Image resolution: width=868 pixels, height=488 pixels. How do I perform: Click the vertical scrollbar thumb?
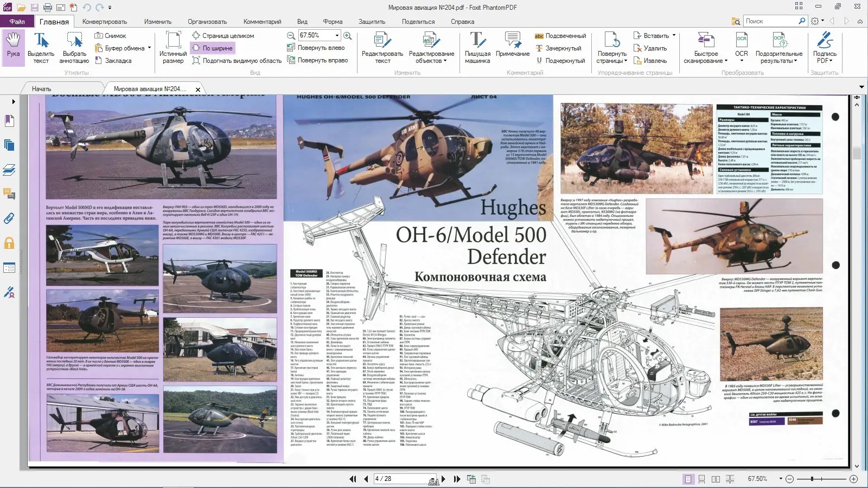point(857,153)
